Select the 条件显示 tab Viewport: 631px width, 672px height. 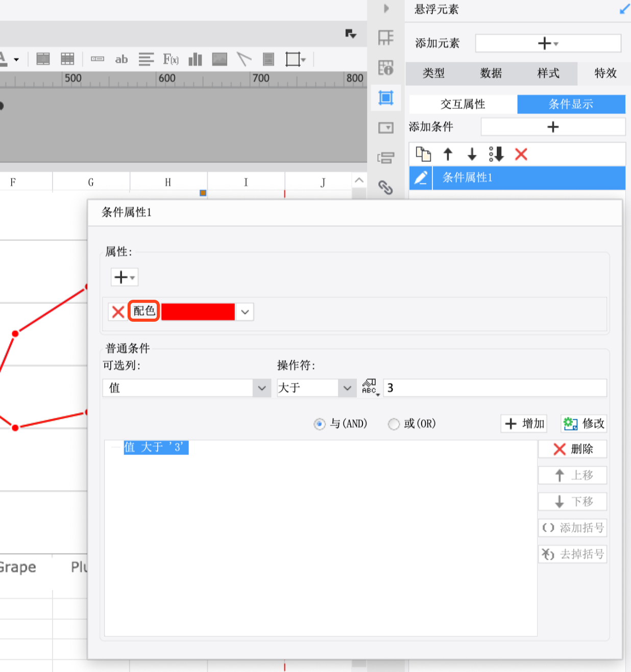pyautogui.click(x=571, y=104)
